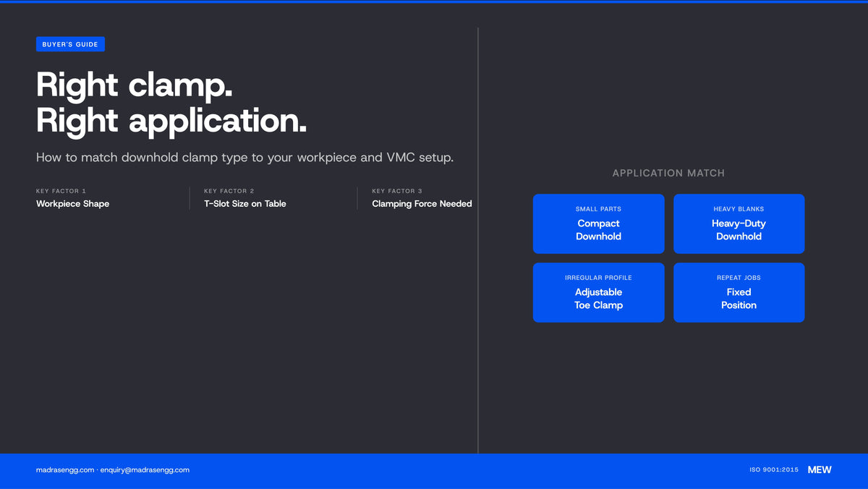Click the Right application headline line

tap(171, 121)
